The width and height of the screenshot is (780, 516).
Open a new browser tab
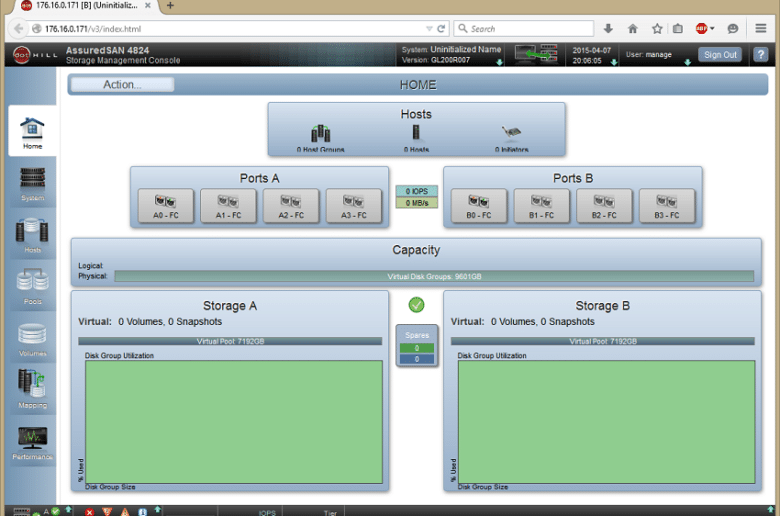pyautogui.click(x=170, y=5)
